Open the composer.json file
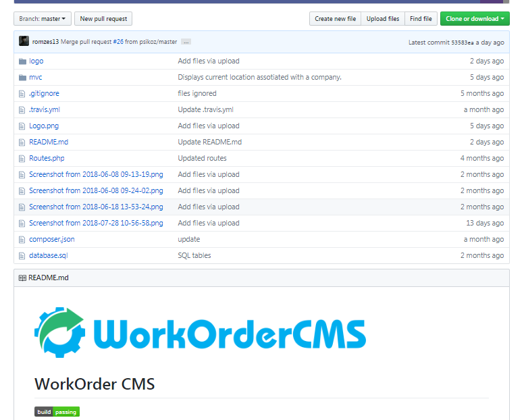This screenshot has width=524, height=420. [x=52, y=239]
